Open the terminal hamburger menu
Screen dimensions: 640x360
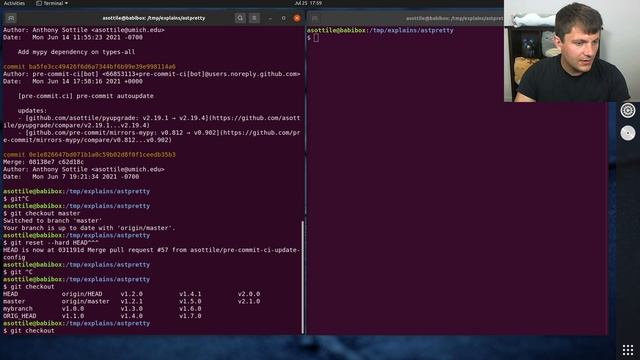[254, 18]
